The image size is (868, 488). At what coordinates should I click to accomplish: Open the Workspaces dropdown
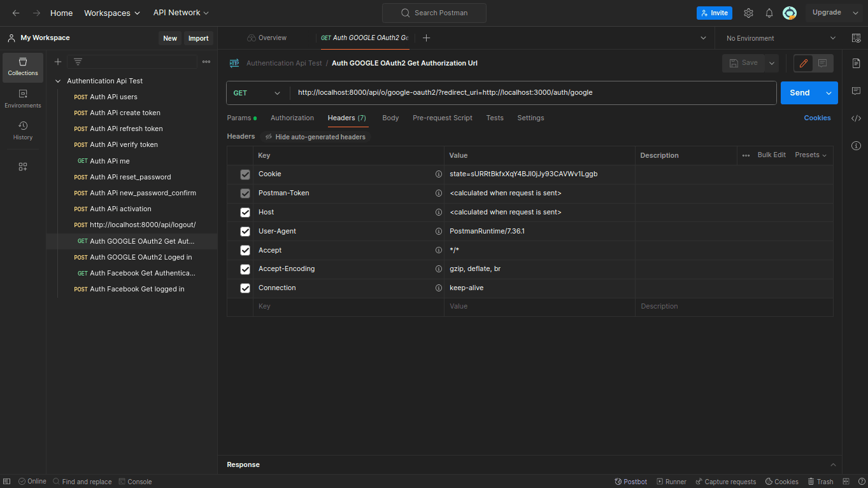(112, 13)
